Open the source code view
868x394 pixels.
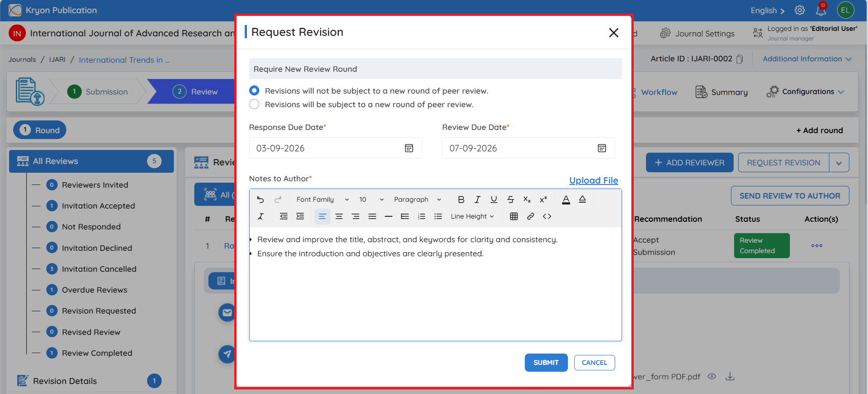pyautogui.click(x=547, y=216)
